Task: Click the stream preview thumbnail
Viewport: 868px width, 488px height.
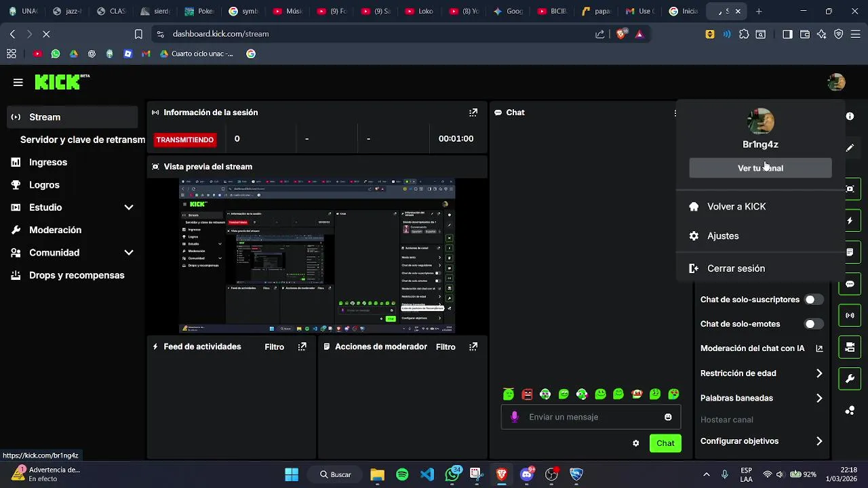Action: 317,256
